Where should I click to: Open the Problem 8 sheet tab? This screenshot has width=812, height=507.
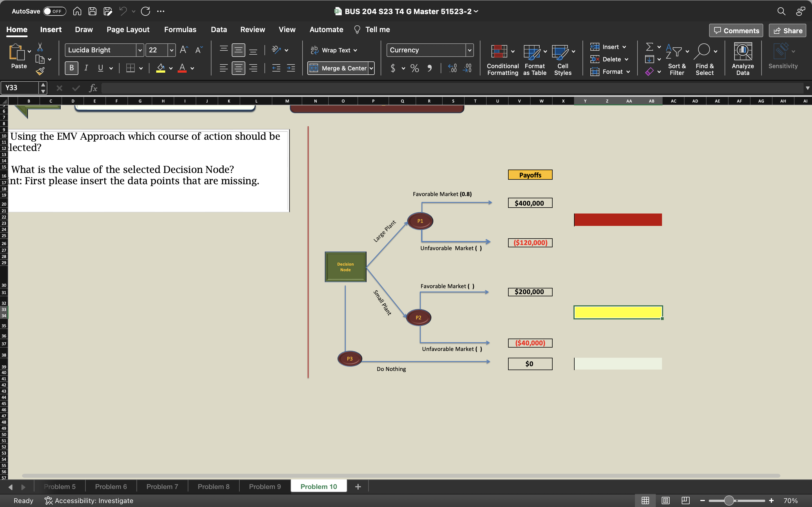pos(213,486)
